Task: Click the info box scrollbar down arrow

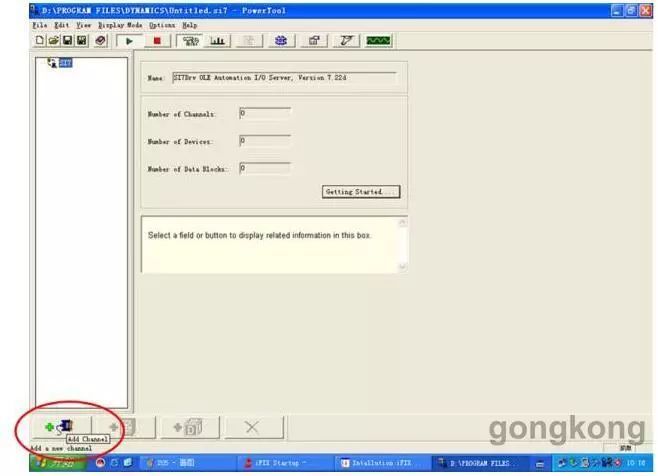Action: coord(402,267)
